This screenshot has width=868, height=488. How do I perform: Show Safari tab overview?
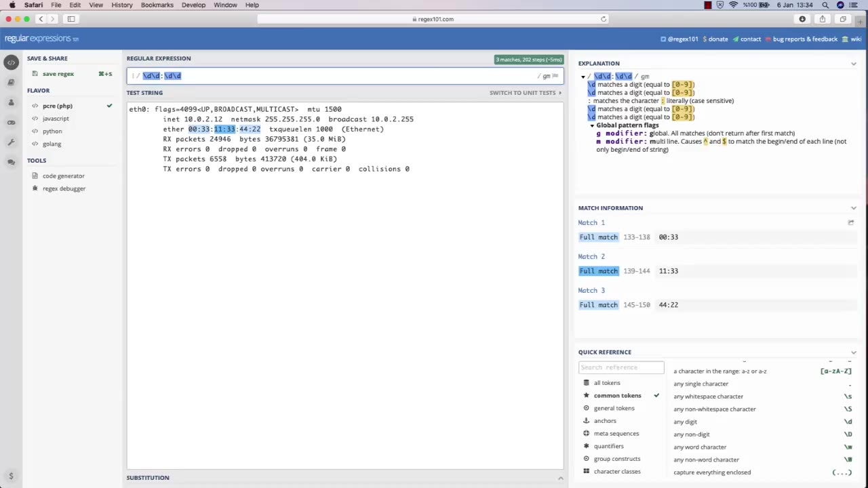coord(843,19)
